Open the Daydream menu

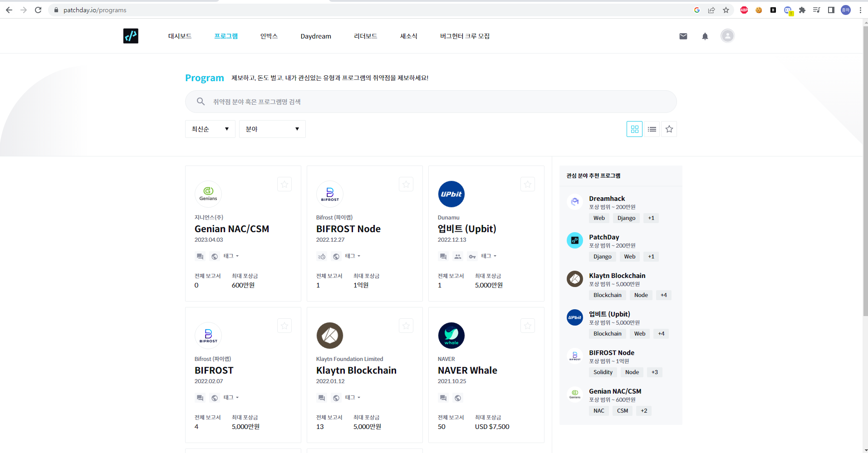click(x=316, y=36)
